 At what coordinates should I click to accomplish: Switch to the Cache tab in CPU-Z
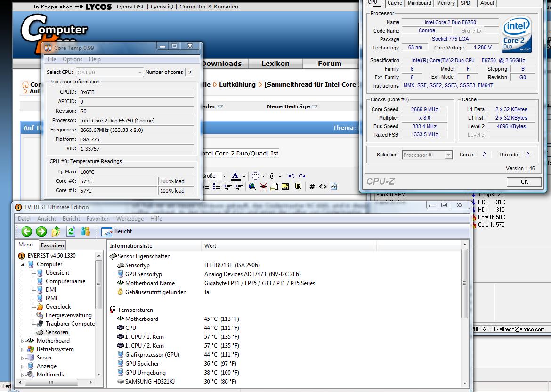pyautogui.click(x=395, y=3)
